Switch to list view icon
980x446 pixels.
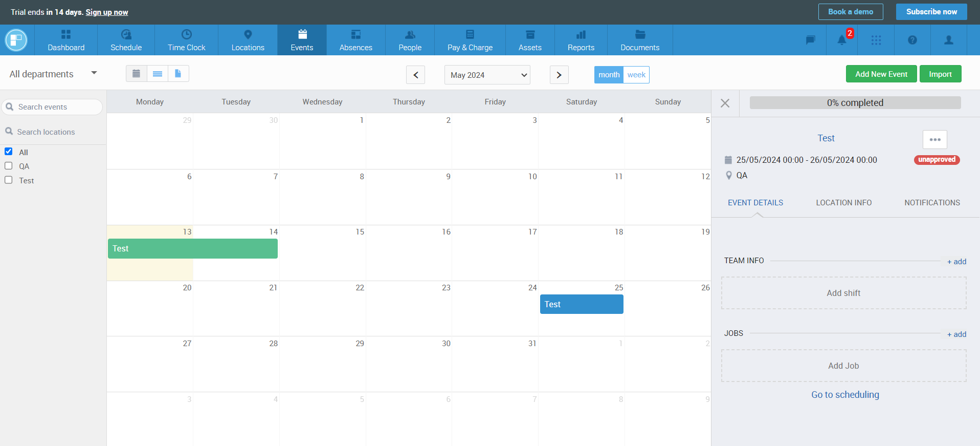(x=158, y=74)
